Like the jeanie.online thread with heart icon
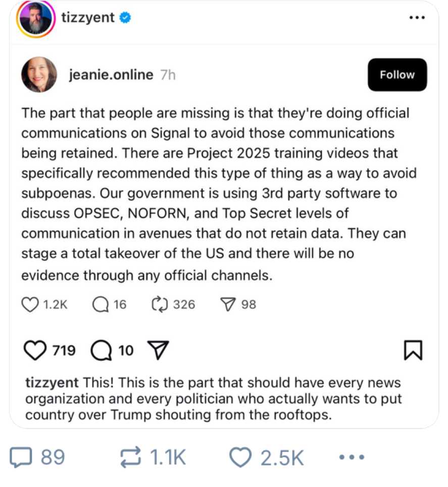This screenshot has width=448, height=487. point(31,304)
